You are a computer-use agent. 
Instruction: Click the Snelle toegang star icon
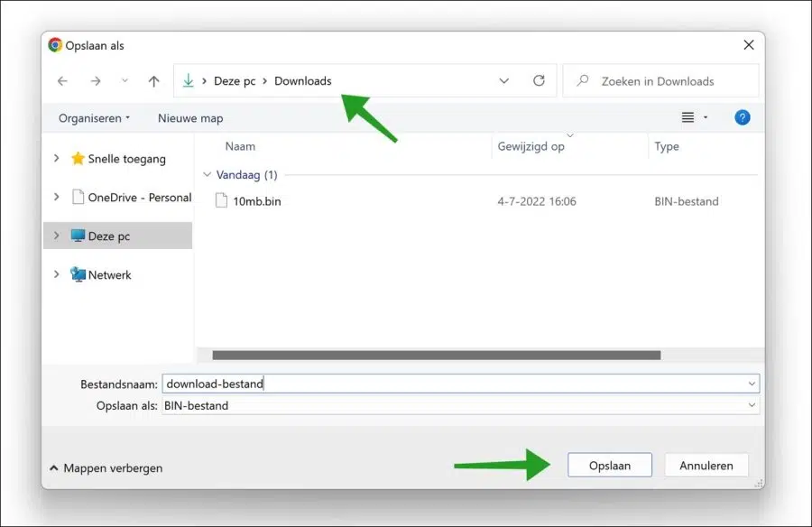78,158
